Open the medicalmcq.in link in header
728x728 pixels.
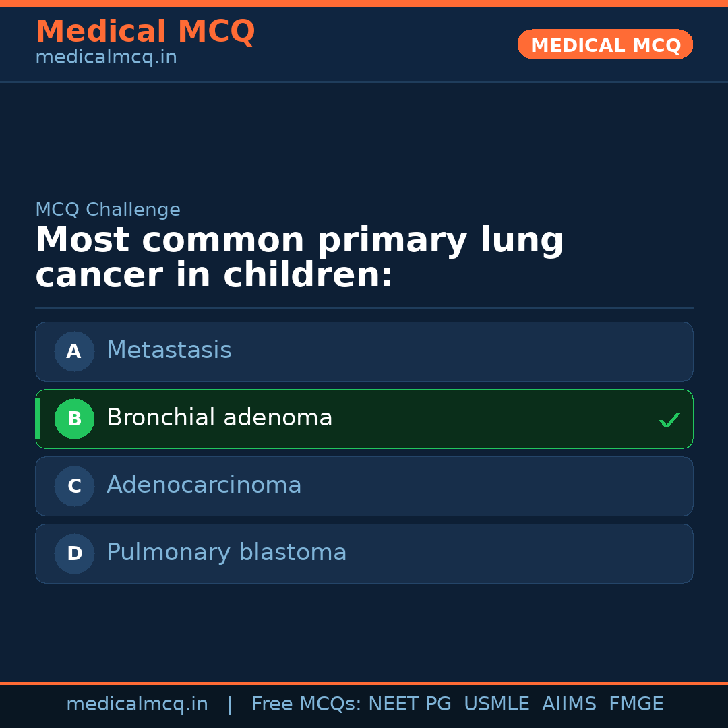[106, 57]
